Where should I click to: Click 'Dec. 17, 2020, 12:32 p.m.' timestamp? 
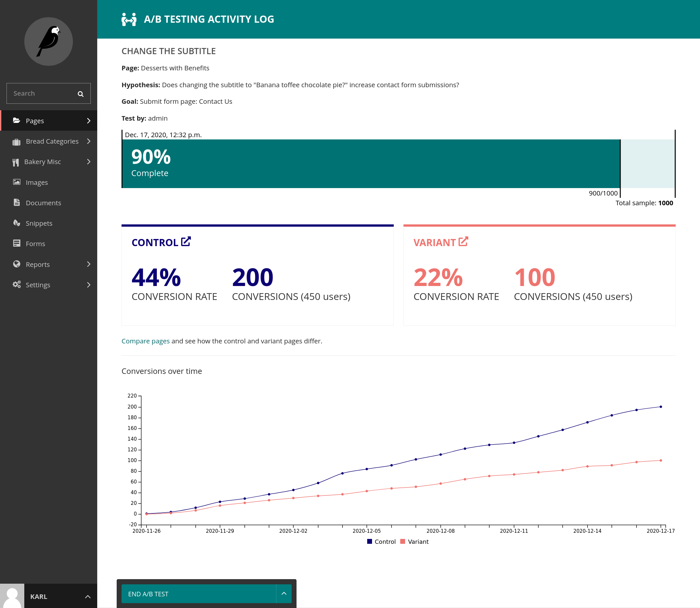click(163, 135)
